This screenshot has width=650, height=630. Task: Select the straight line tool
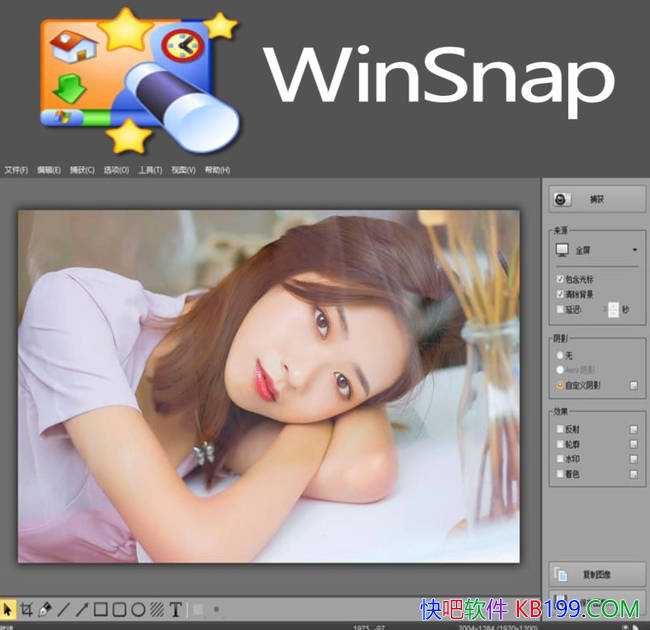[x=63, y=610]
